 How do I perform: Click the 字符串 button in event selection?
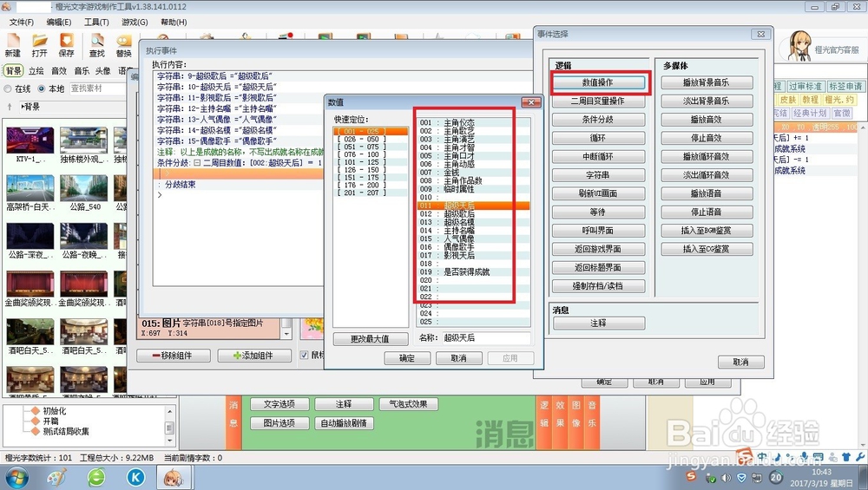coord(598,175)
